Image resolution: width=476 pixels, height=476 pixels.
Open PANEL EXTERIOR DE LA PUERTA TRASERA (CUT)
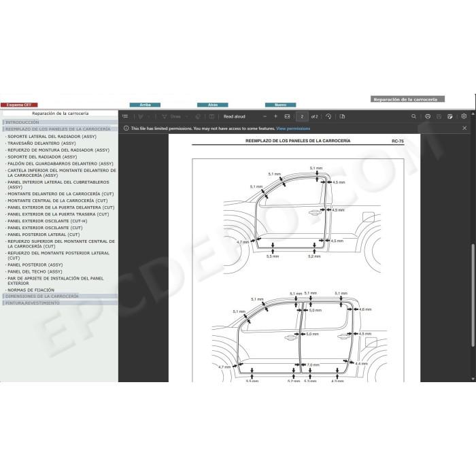[58, 214]
